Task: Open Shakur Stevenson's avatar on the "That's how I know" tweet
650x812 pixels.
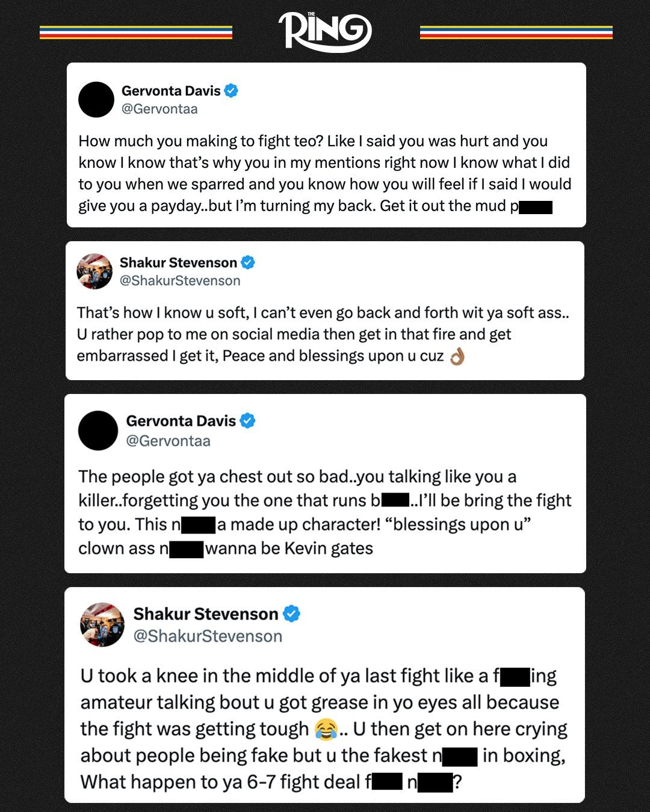Action: point(94,271)
